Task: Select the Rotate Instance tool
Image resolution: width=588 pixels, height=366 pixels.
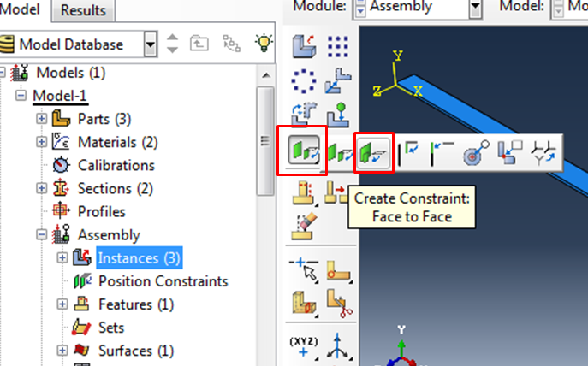Action: click(x=304, y=113)
